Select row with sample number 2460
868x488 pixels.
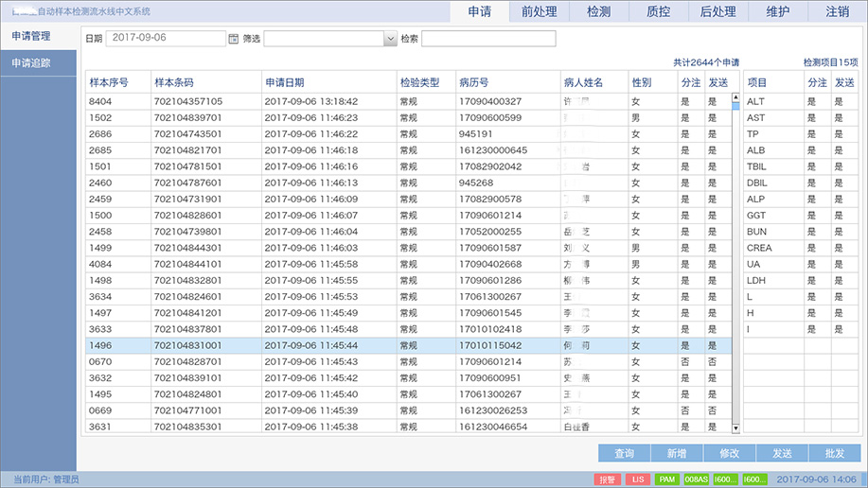(409, 183)
